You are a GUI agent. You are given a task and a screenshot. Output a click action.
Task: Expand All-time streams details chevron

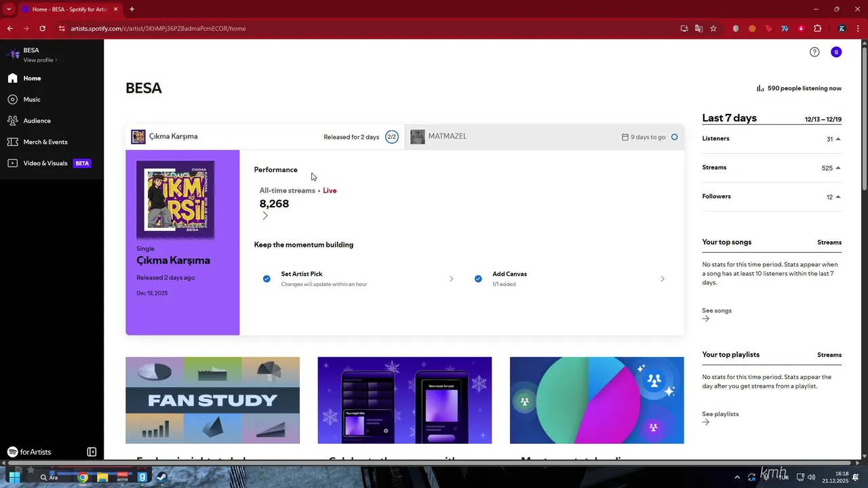pos(265,216)
